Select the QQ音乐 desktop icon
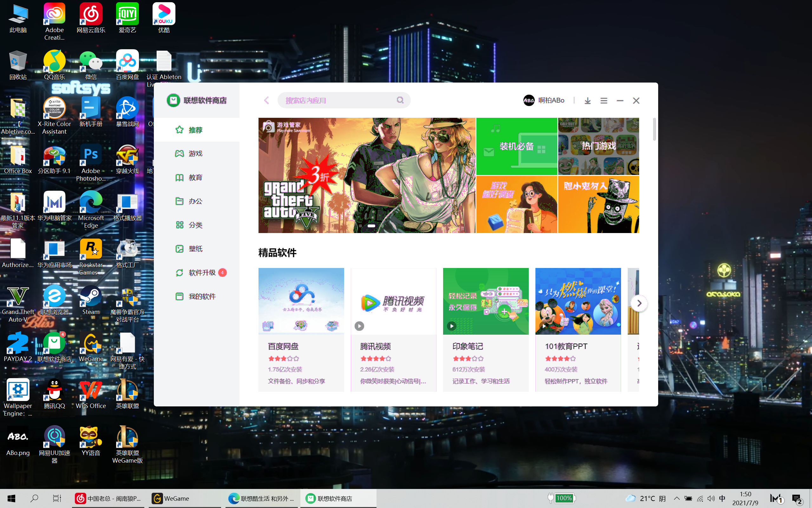 [x=54, y=65]
